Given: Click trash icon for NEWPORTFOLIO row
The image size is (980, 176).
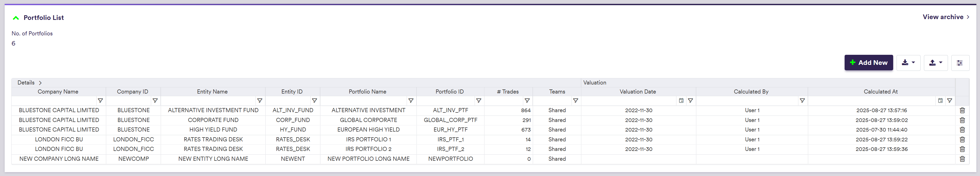Looking at the screenshot, I should tap(962, 159).
